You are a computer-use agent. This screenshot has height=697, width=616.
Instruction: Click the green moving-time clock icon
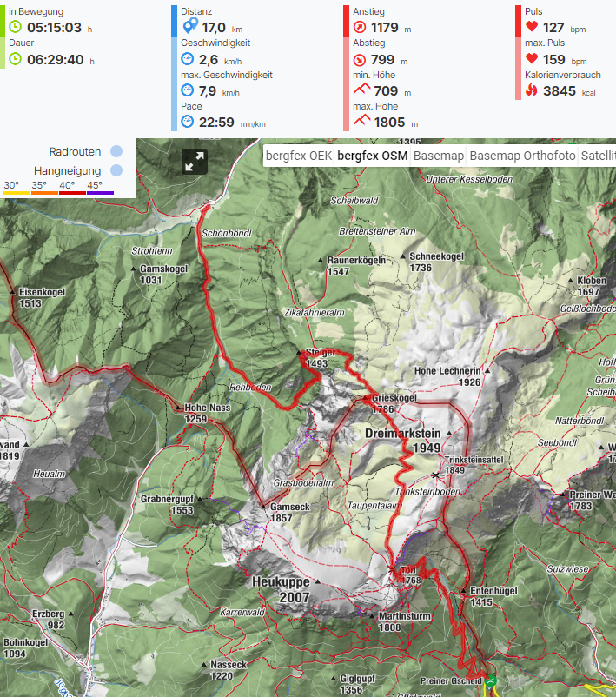(x=15, y=27)
